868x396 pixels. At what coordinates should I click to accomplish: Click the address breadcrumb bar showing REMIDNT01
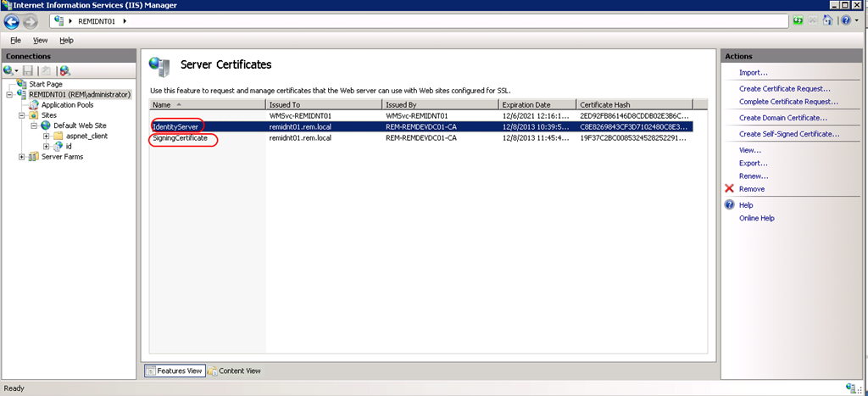click(x=419, y=21)
